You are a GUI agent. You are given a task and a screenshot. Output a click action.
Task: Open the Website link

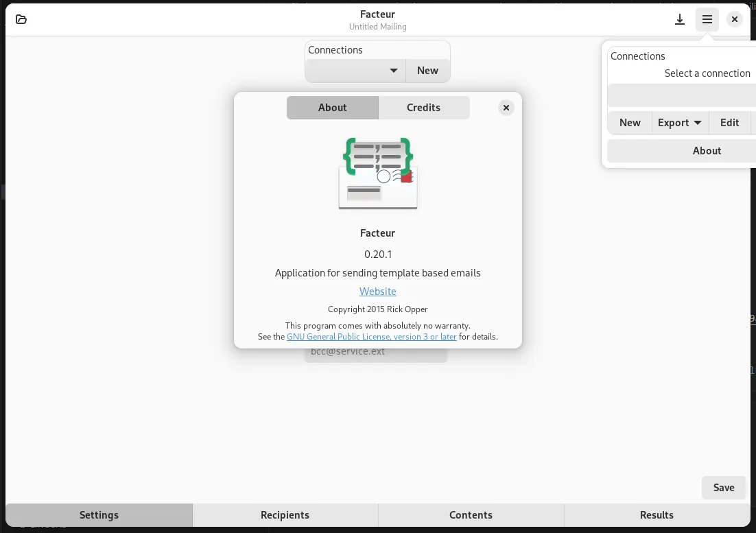click(x=378, y=291)
